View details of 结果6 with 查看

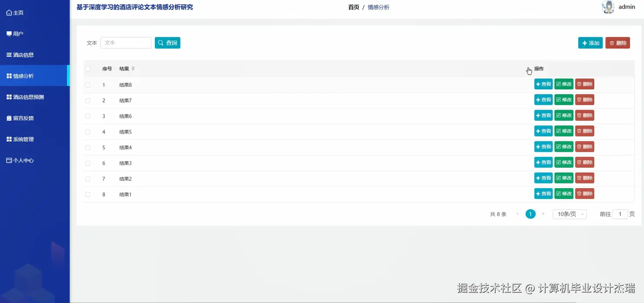(543, 115)
